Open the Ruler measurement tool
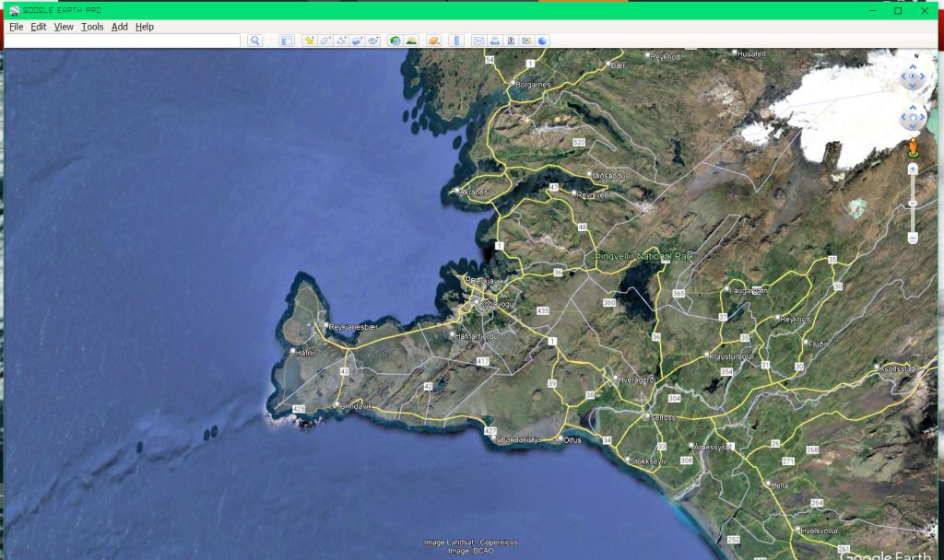Screen dimensions: 944x560 (454, 41)
